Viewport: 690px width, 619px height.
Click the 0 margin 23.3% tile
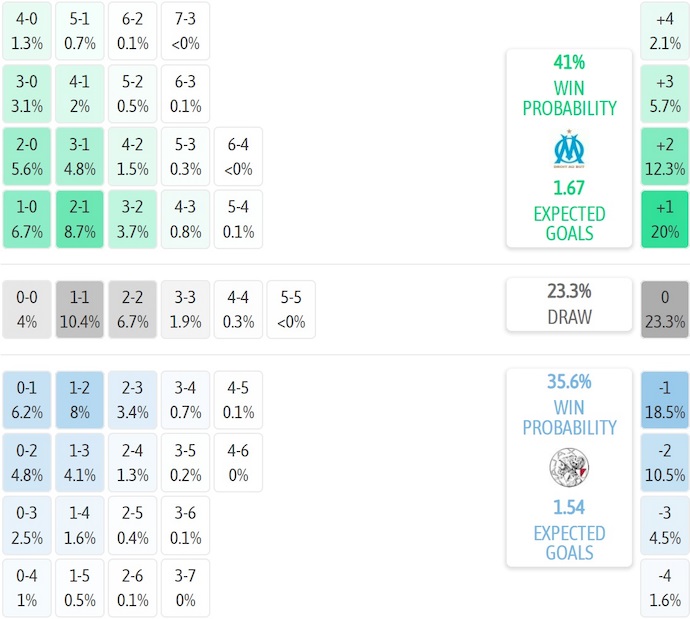click(665, 309)
